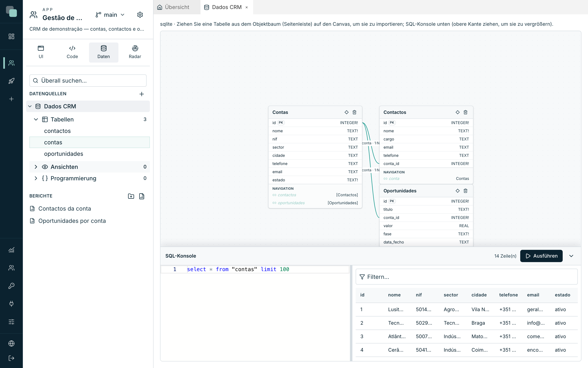This screenshot has width=588, height=368.
Task: Open the lower users icon in left rail
Action: pyautogui.click(x=11, y=268)
